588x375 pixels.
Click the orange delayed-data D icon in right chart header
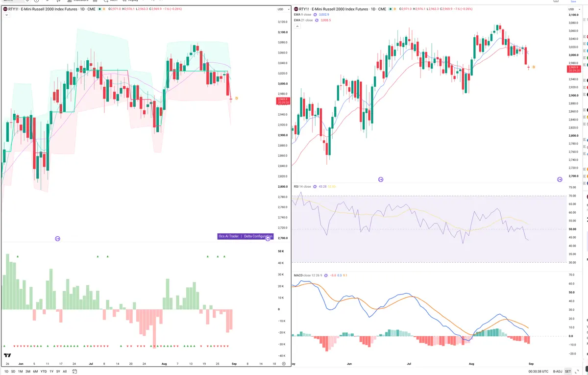[x=396, y=9]
